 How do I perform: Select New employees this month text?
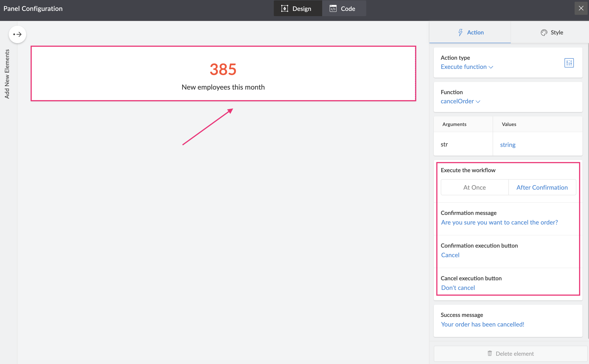pos(223,87)
